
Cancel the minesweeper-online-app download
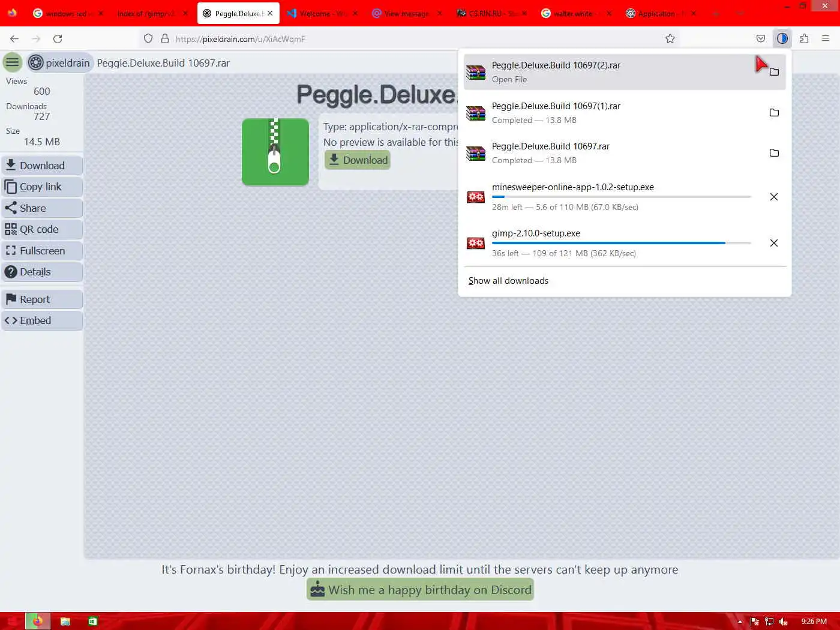click(774, 197)
